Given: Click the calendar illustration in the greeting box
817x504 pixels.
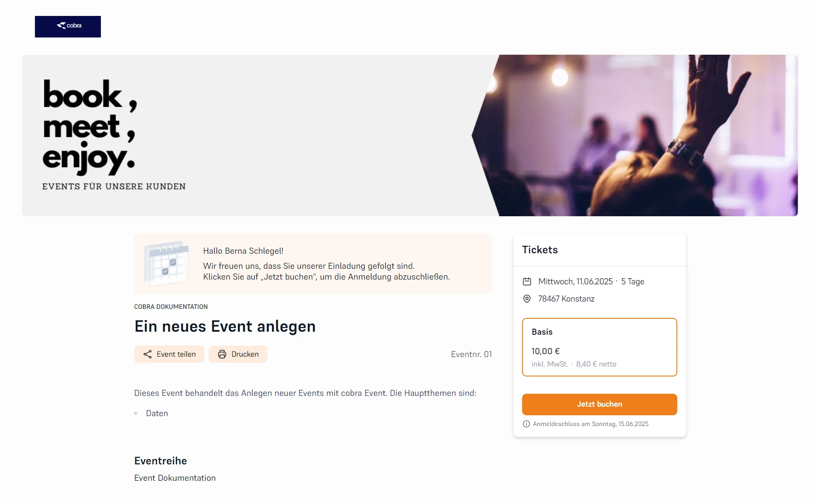Looking at the screenshot, I should (167, 264).
